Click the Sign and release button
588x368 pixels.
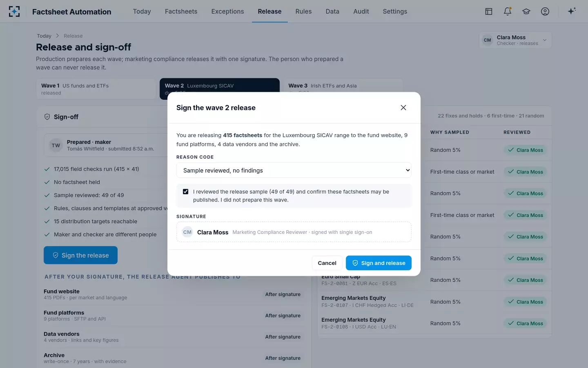point(379,263)
